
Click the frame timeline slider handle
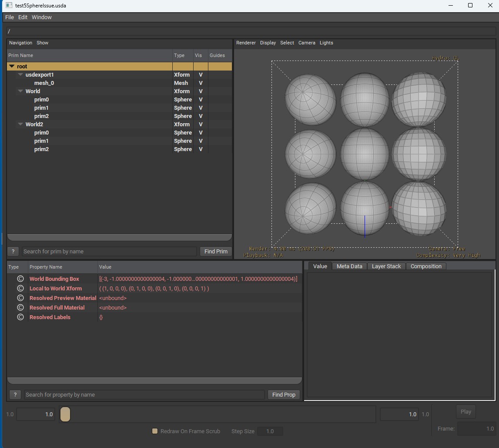tap(65, 414)
